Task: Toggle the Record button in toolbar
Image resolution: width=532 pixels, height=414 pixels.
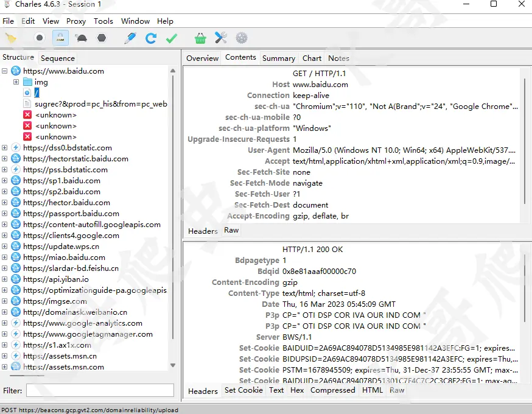Action: [x=40, y=38]
